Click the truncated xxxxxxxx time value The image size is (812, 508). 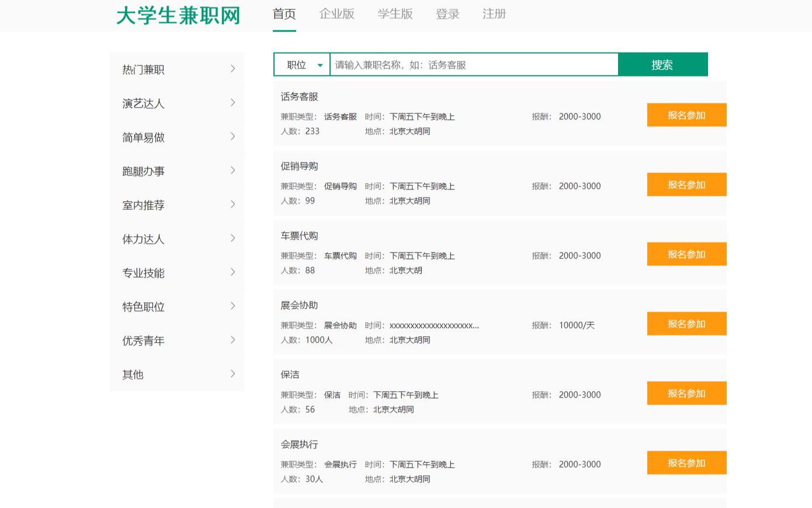(x=434, y=325)
